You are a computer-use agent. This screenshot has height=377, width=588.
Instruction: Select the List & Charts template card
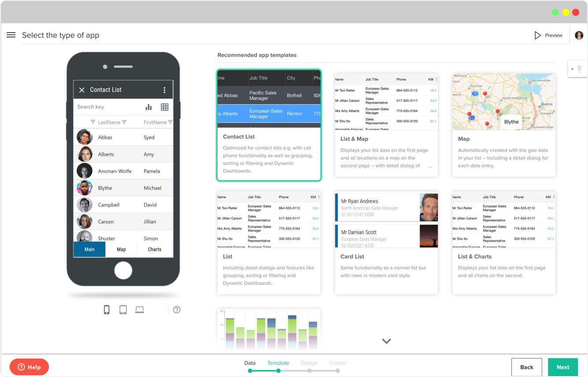click(504, 243)
